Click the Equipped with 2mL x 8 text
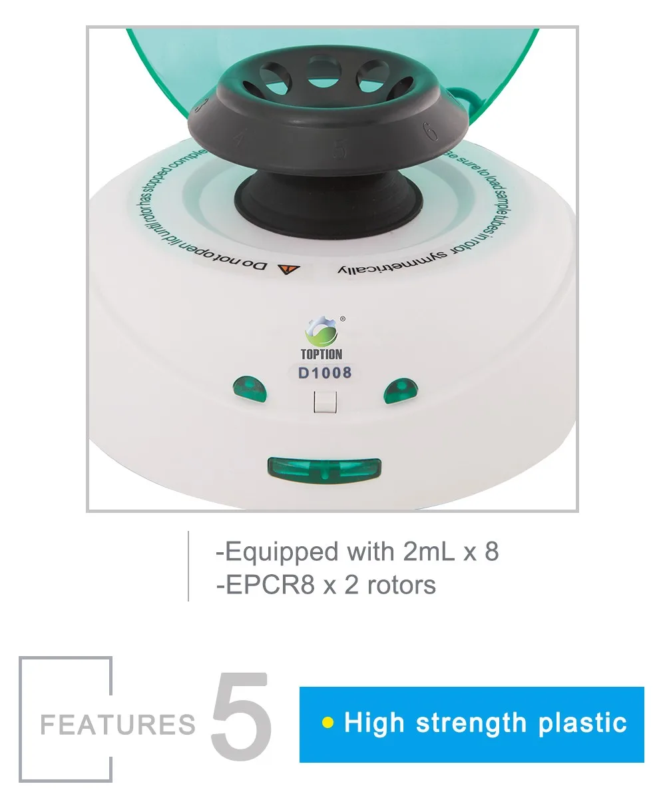The width and height of the screenshot is (659, 812). 357,552
